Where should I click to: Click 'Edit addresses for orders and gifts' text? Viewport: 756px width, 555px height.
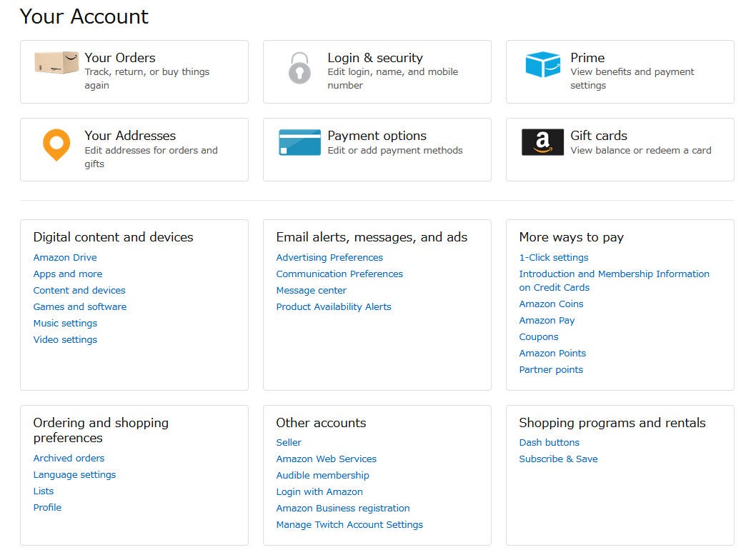(x=151, y=156)
